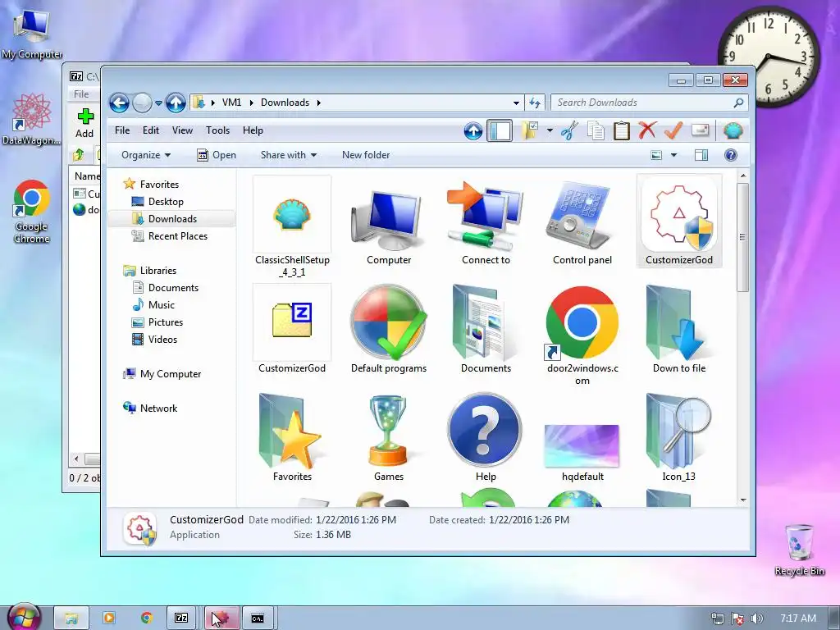The width and height of the screenshot is (840, 630).
Task: Select Desktop in the navigation pane
Action: pyautogui.click(x=166, y=202)
